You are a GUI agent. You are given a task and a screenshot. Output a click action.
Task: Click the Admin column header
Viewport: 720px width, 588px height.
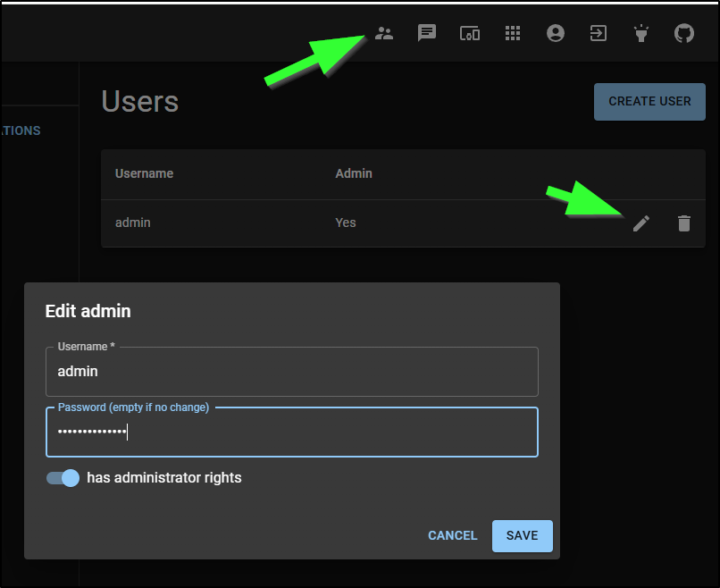354,173
